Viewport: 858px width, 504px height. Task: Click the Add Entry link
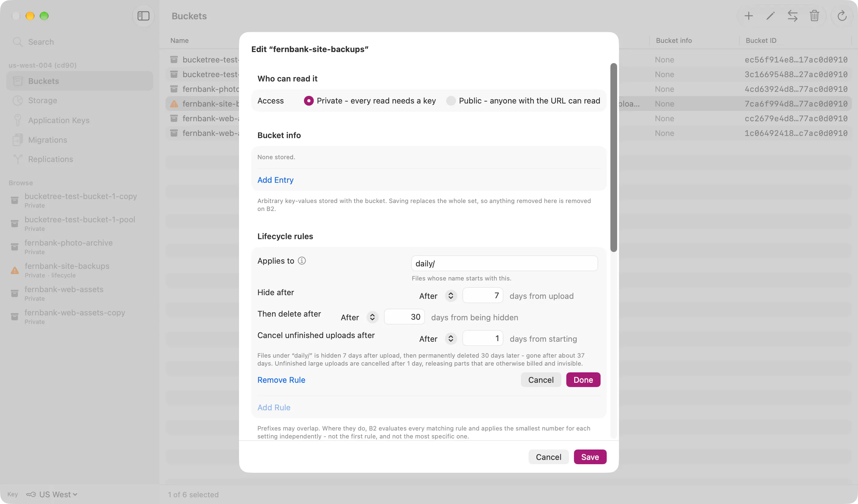tap(275, 180)
